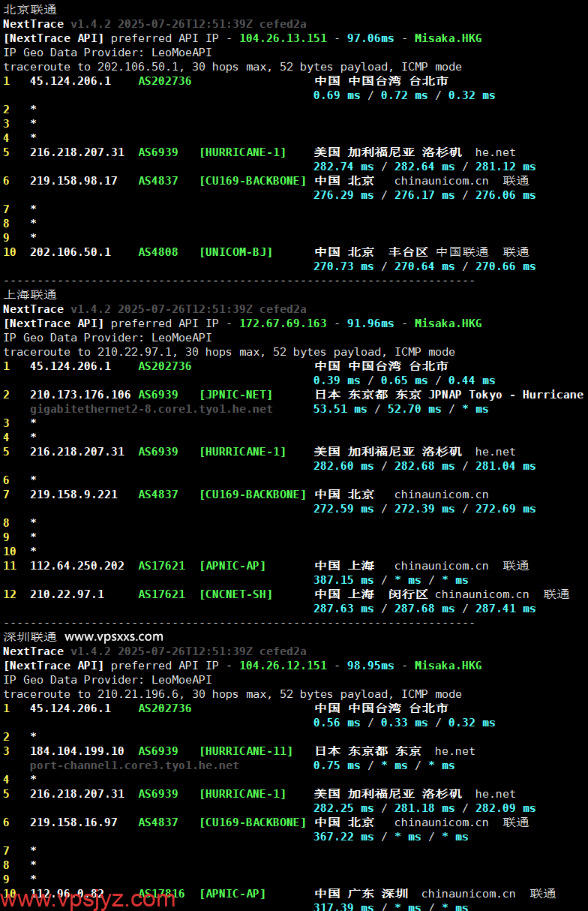Viewport: 588px width, 911px height.
Task: Click the port-channel1.core3.tyo1.he.net hostname
Action: [x=134, y=765]
